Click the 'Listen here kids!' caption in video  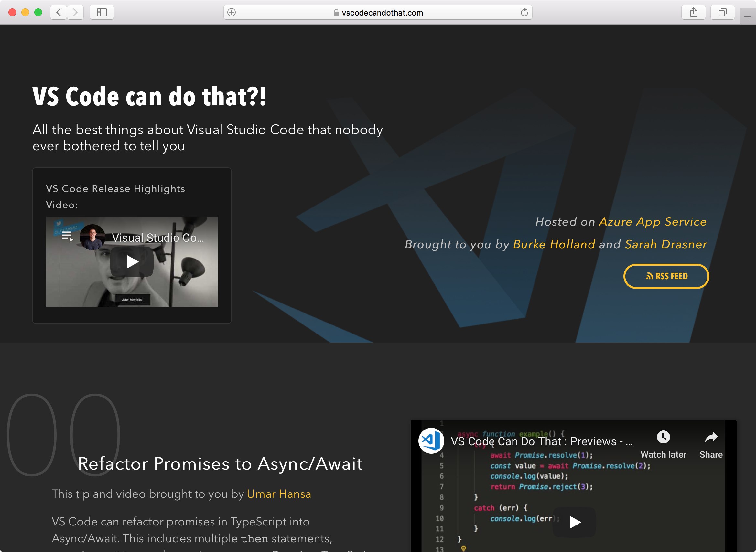click(132, 299)
